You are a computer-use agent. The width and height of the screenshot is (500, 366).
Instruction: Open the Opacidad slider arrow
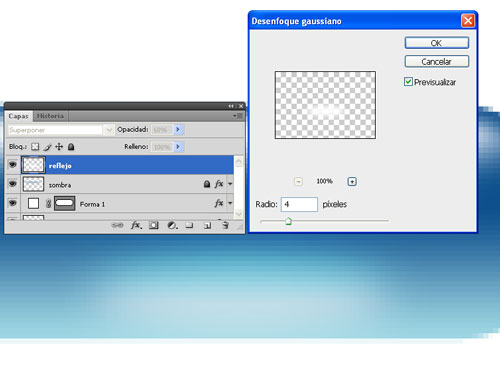tap(178, 129)
